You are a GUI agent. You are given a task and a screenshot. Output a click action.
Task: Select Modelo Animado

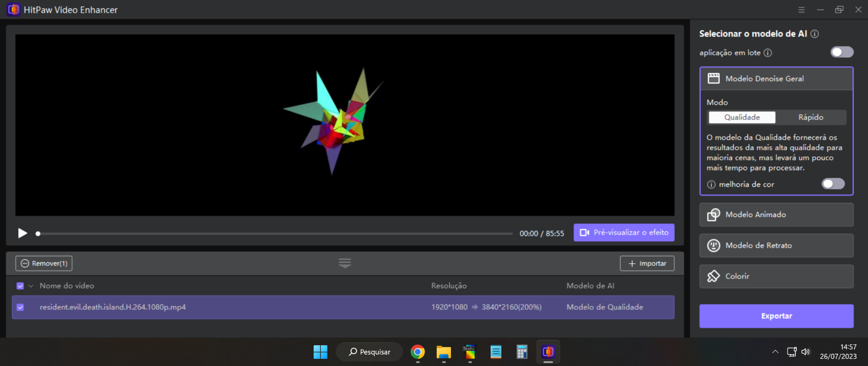pos(776,215)
